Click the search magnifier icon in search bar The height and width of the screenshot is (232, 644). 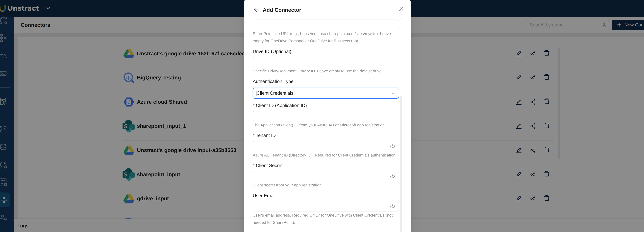(604, 25)
